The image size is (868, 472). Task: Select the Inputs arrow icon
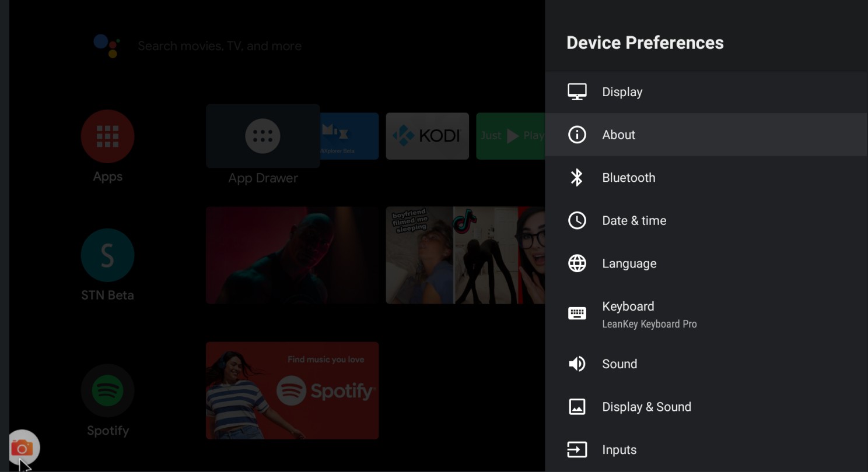point(577,450)
